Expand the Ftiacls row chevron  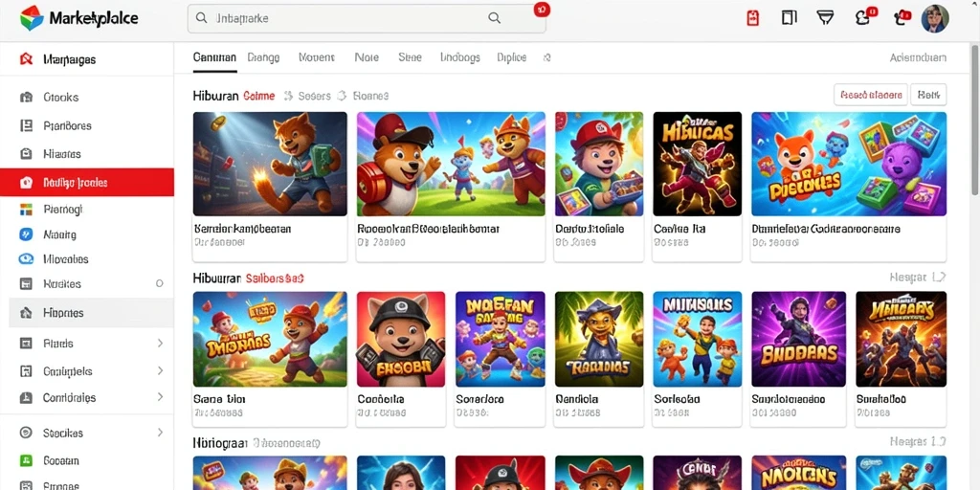(x=160, y=344)
